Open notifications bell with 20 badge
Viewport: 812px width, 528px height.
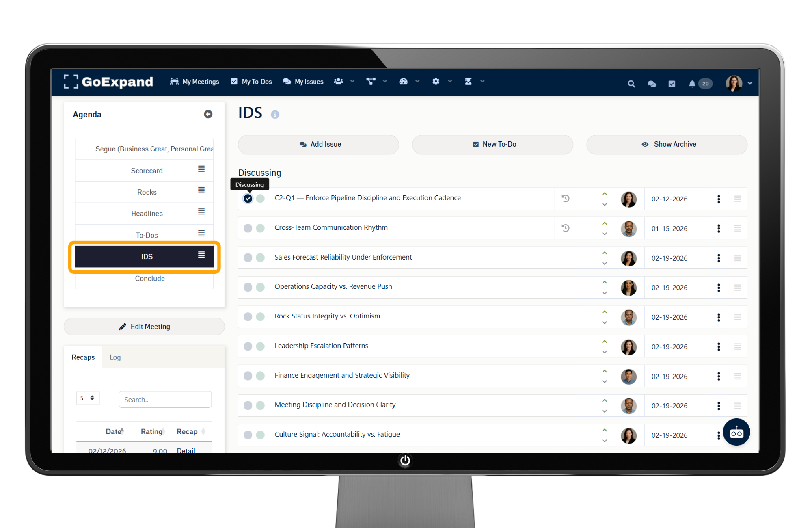(x=692, y=84)
